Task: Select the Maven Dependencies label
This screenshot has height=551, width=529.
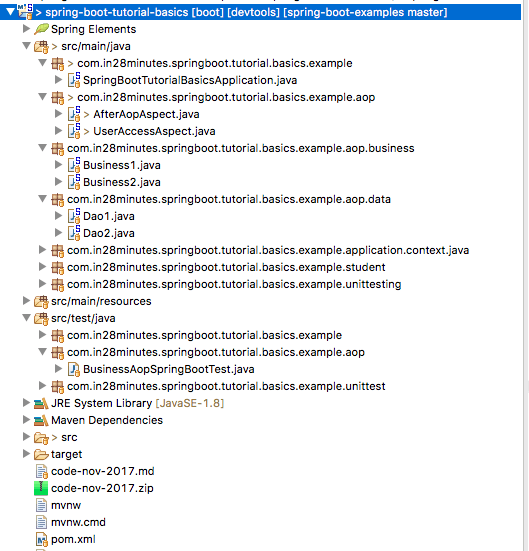Action: (x=107, y=420)
